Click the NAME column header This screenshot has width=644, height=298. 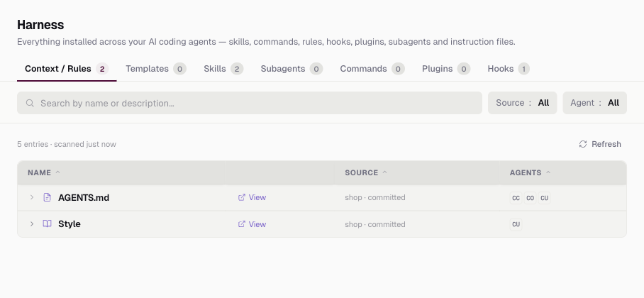[x=40, y=172]
